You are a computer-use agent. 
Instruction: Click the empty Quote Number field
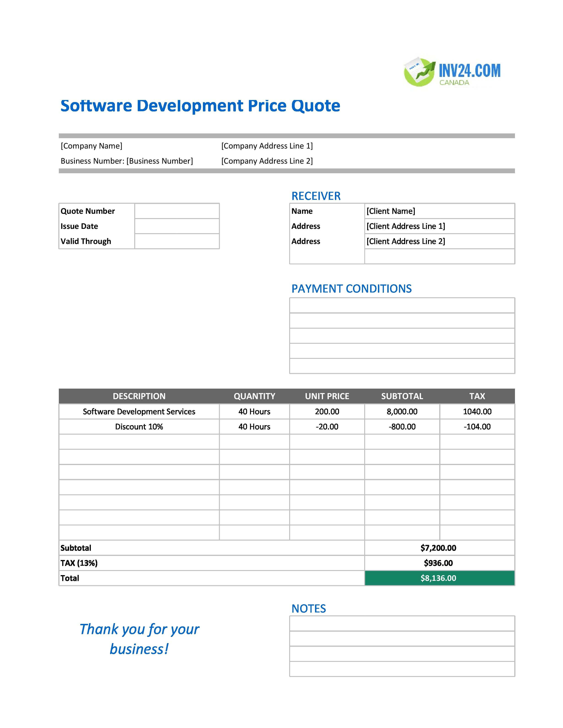[177, 211]
